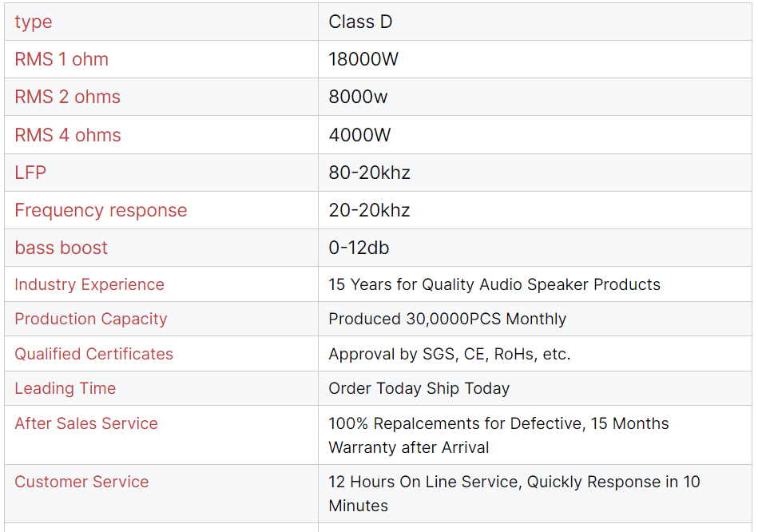
Task: Select the 'Production Capacity' label
Action: (x=91, y=319)
